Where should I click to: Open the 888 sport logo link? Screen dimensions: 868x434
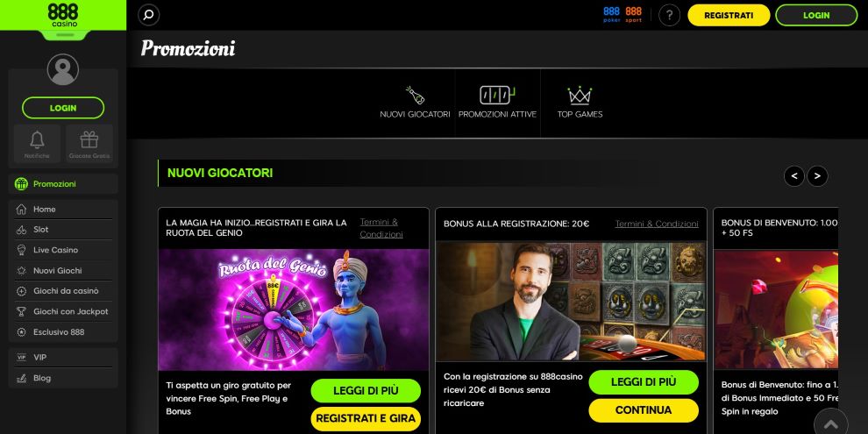coord(633,14)
